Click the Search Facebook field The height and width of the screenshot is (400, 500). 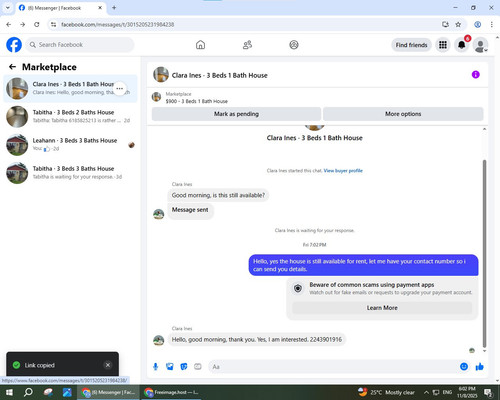pos(80,45)
